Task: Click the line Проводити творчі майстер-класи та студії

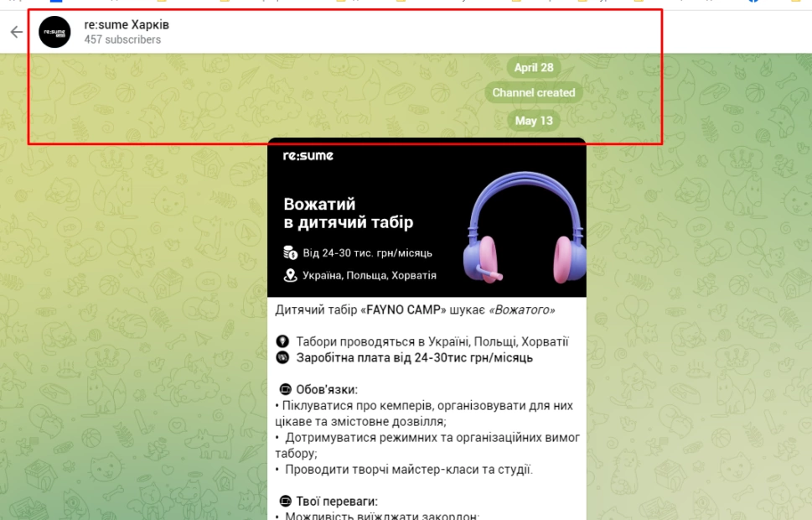Action: click(x=404, y=469)
